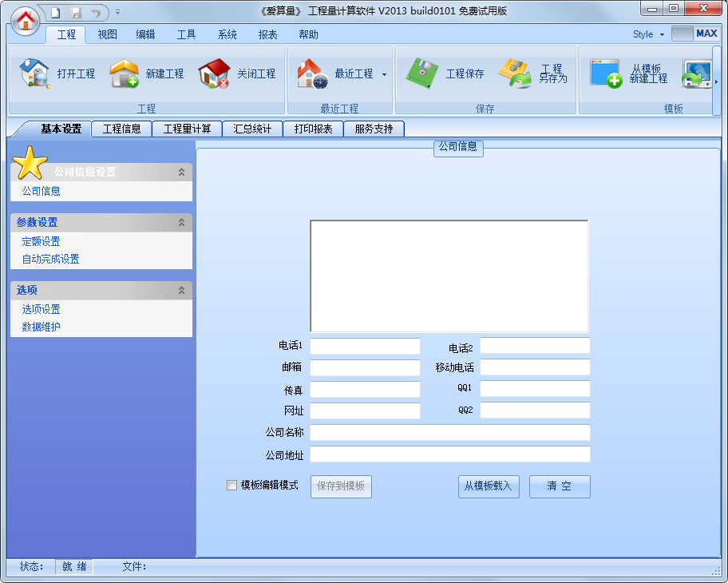Click the 电话1 input field
This screenshot has height=583, width=728.
pos(365,346)
